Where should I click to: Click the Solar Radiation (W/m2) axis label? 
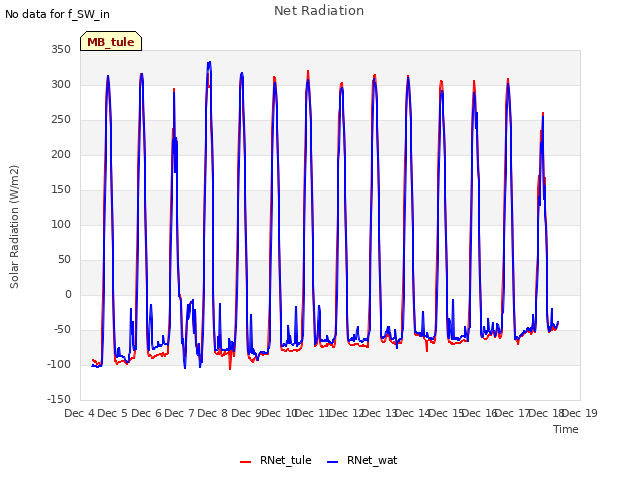tap(14, 227)
